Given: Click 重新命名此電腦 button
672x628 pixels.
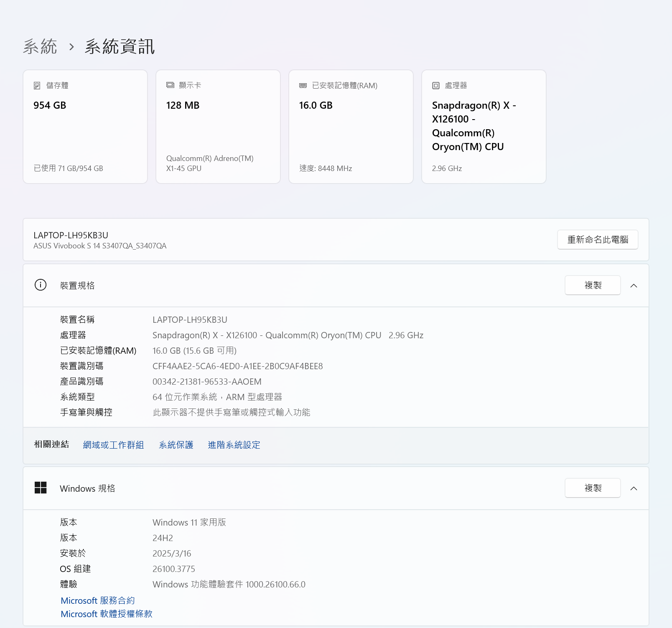Looking at the screenshot, I should (x=598, y=240).
